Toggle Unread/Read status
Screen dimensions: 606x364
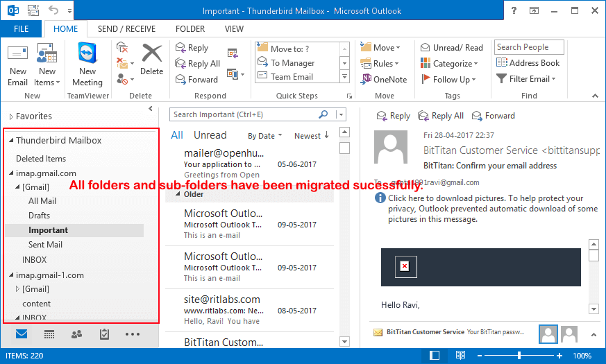[x=452, y=47]
